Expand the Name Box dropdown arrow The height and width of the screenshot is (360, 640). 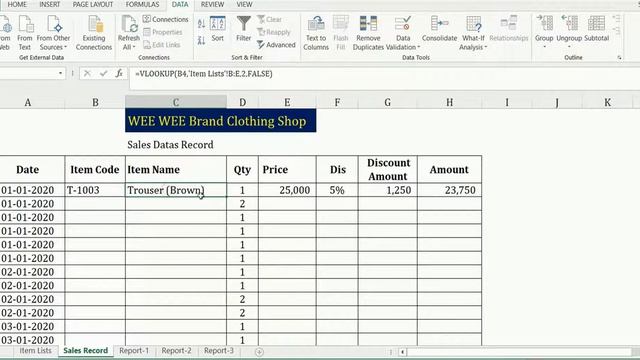coord(60,73)
